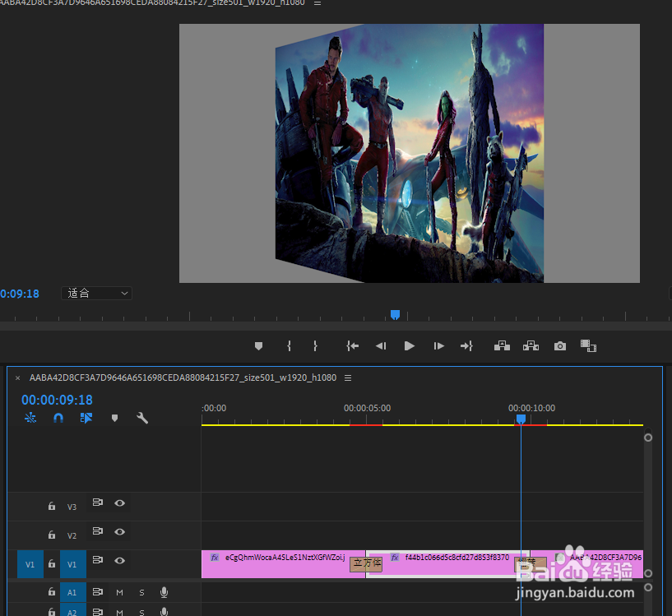672x616 pixels.
Task: Select the V2 track label
Action: coord(72,536)
